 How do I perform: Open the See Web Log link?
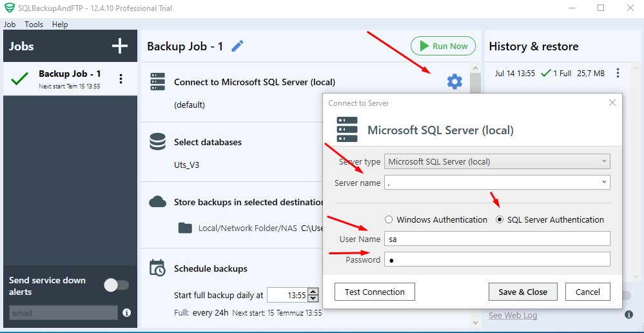pos(512,316)
